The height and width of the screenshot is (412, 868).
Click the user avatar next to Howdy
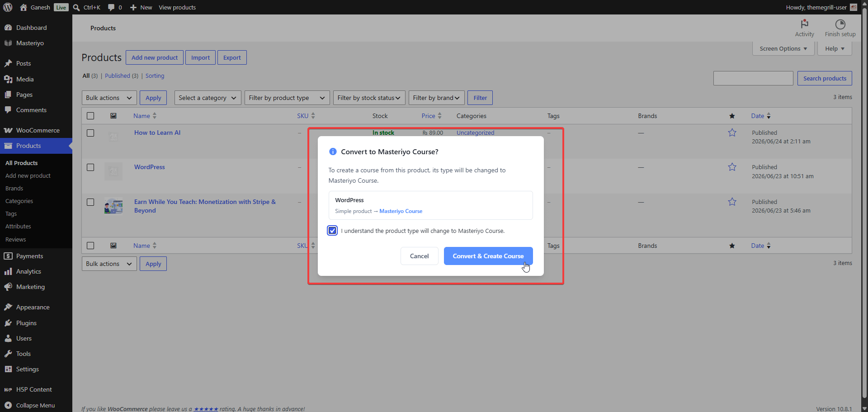[x=854, y=7]
